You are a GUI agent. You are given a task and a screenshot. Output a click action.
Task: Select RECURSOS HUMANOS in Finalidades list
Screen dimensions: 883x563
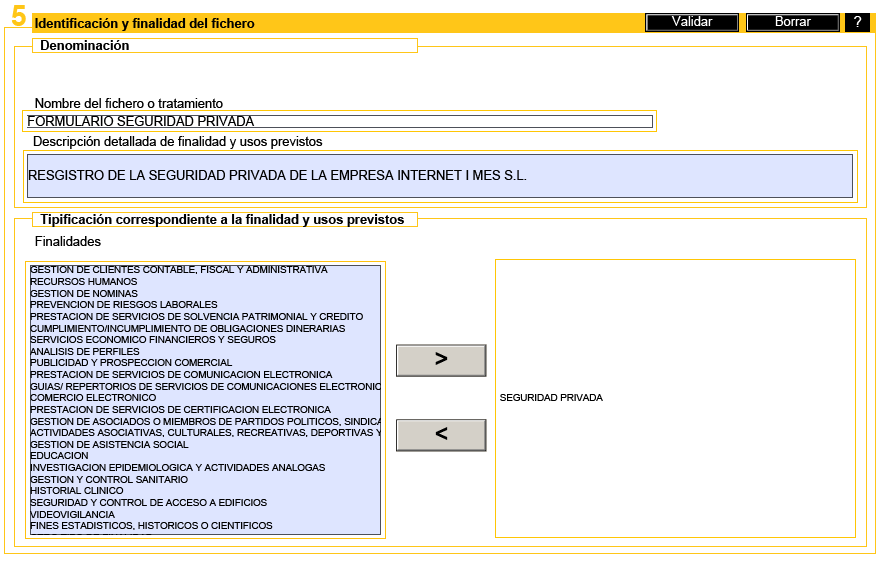83,282
